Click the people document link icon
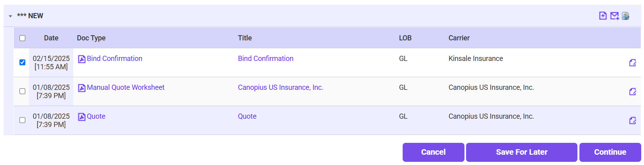Viewport: 644px width, 165px height. click(x=626, y=16)
